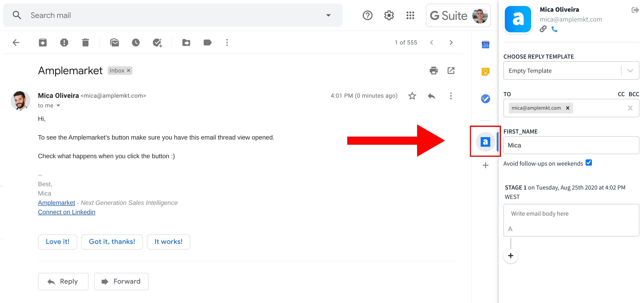This screenshot has width=644, height=303.
Task: Open message more options menu
Action: 451,96
